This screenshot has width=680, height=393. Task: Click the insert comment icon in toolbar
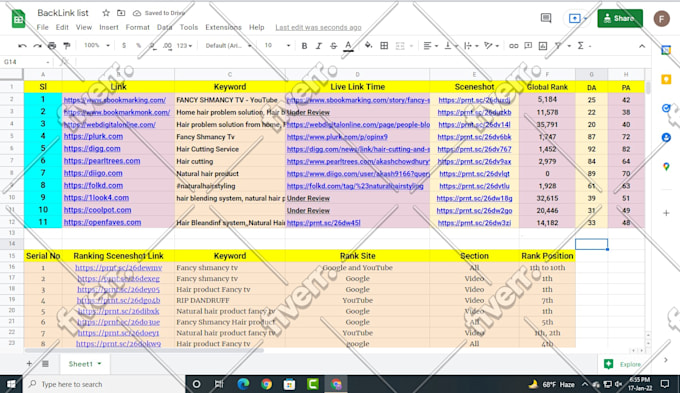click(528, 46)
